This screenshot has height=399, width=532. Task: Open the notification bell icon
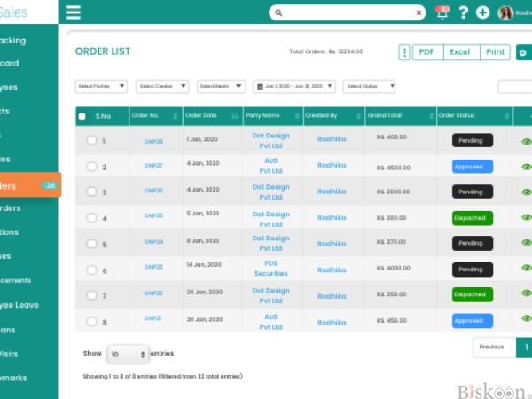442,13
